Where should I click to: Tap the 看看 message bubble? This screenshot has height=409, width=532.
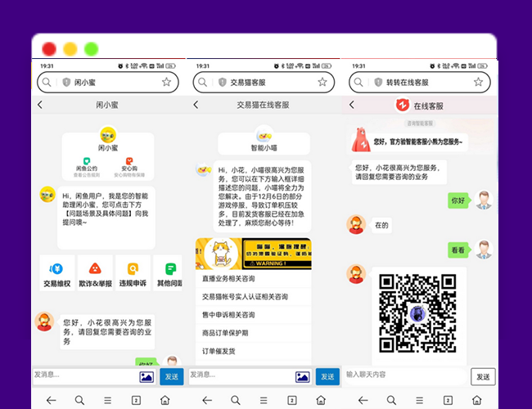pyautogui.click(x=458, y=250)
